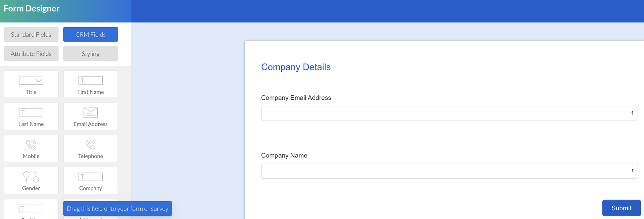Switch to the Standard Fields tab
This screenshot has height=219, width=644.
[31, 34]
